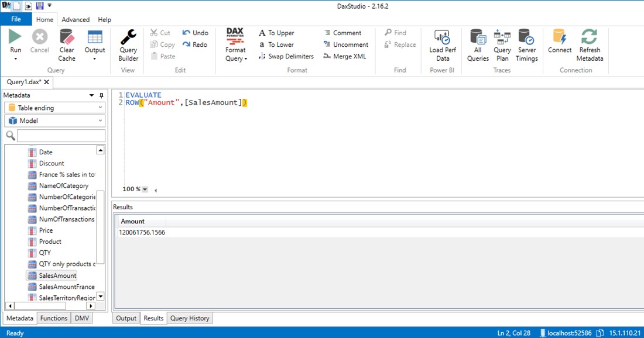This screenshot has height=338, width=644.
Task: Run the DAX query
Action: tap(15, 41)
